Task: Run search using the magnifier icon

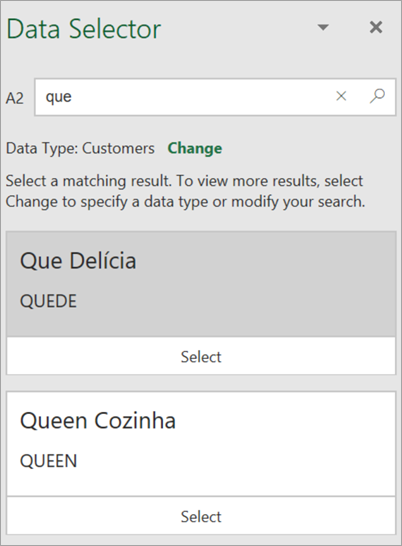Action: coord(377,96)
